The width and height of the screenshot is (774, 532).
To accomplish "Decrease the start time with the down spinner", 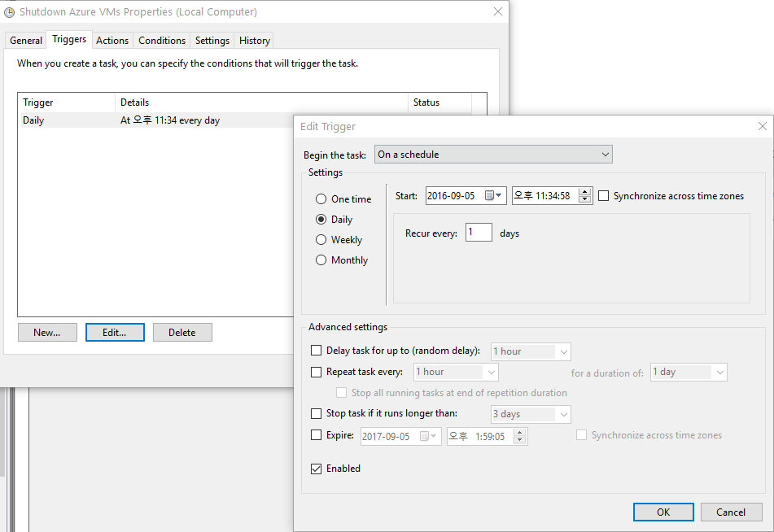I will [585, 199].
